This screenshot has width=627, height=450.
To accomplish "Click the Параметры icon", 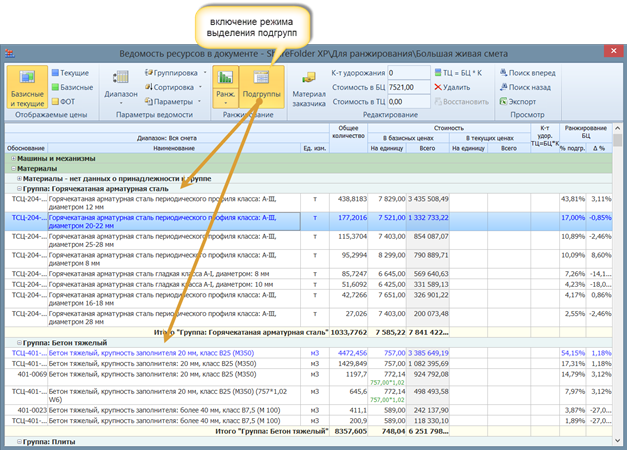I will [149, 102].
